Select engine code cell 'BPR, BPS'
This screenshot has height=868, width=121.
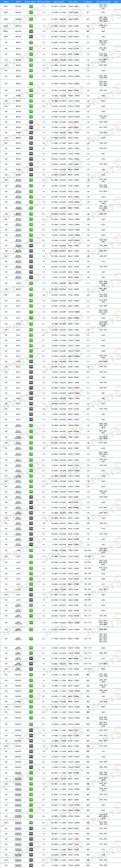point(104,653)
